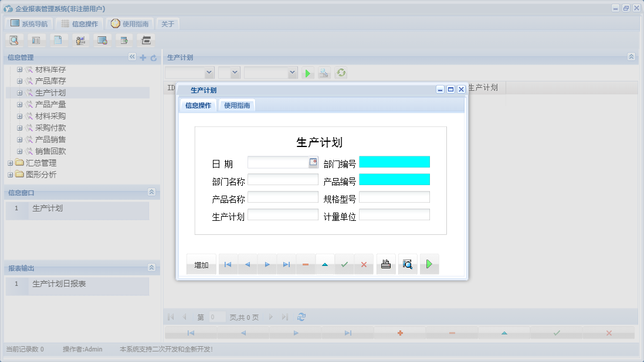The image size is (644, 362).
Task: Click the add panel icon in the 信息管理 header
Action: (x=143, y=57)
